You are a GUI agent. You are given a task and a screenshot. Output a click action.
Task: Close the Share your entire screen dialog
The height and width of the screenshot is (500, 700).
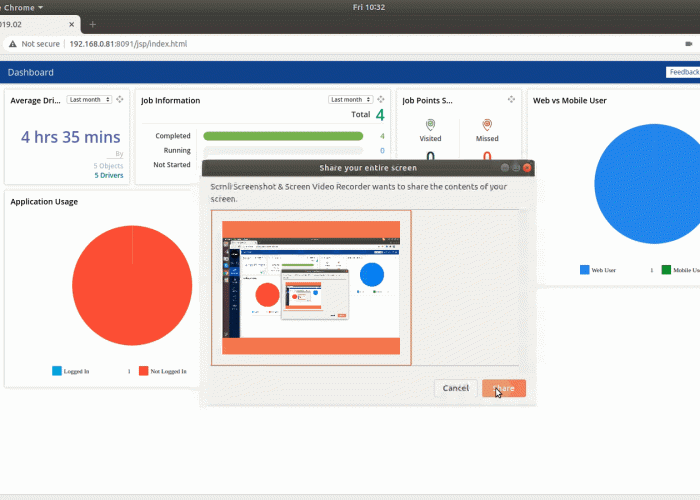click(527, 168)
